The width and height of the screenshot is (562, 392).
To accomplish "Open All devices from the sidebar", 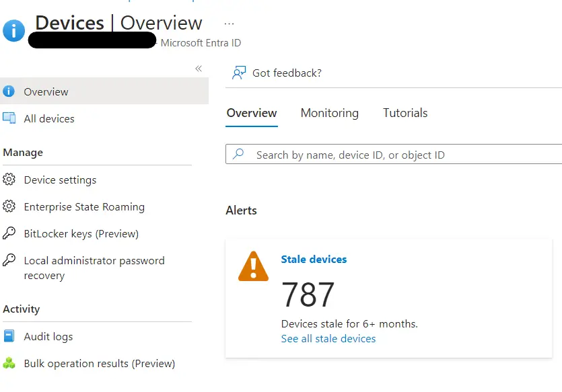I will pyautogui.click(x=49, y=119).
